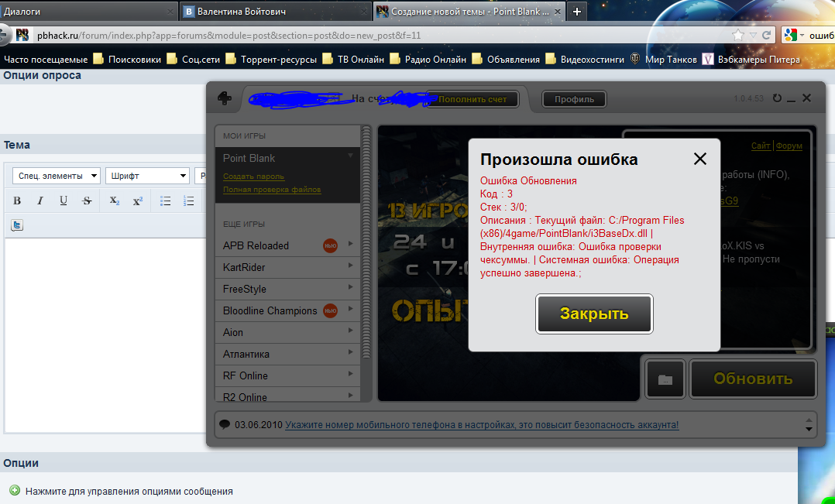Apply bold formatting in forum editor
This screenshot has height=504, width=835.
17,201
